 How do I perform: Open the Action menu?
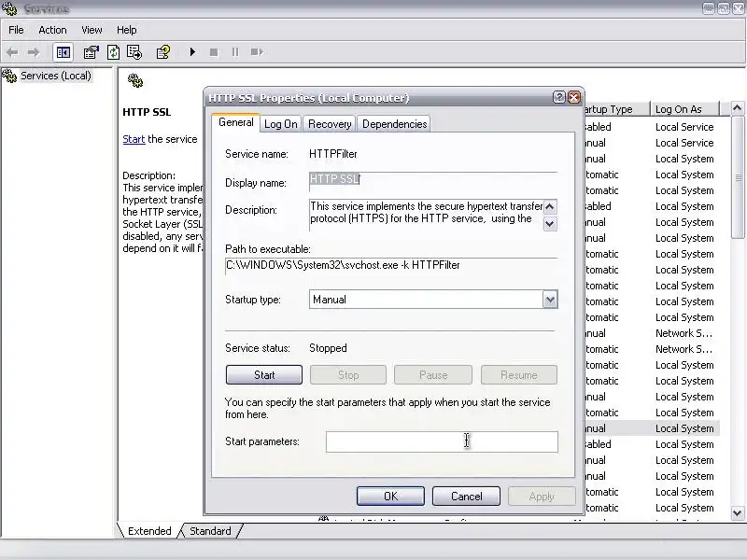point(52,30)
